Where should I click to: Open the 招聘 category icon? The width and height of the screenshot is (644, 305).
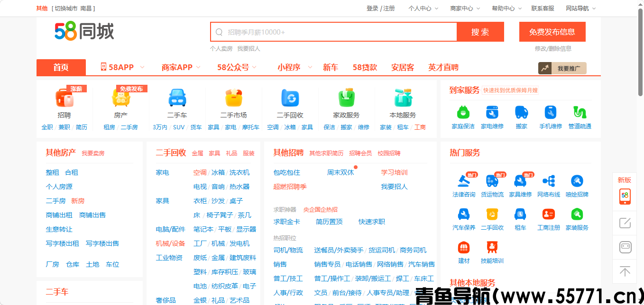point(64,98)
